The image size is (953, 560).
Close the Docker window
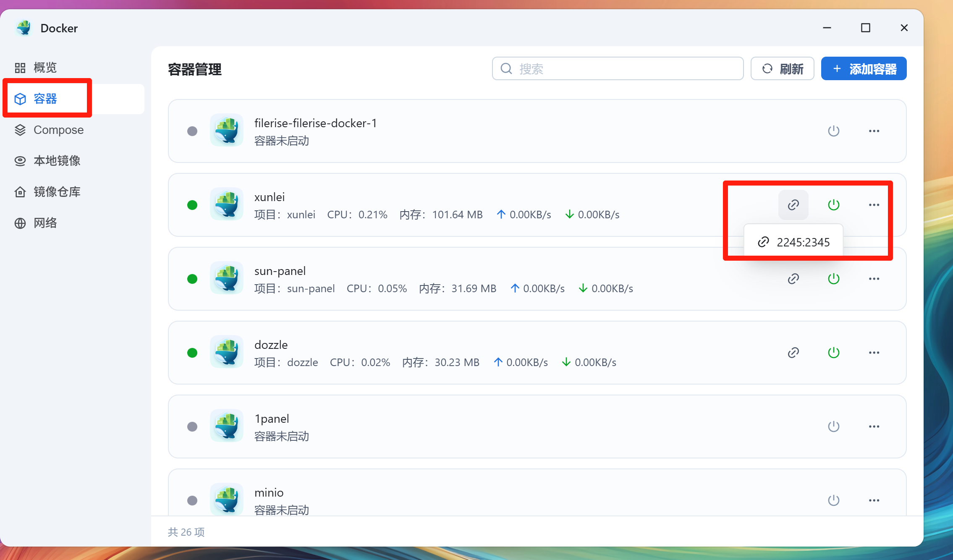[x=904, y=28]
